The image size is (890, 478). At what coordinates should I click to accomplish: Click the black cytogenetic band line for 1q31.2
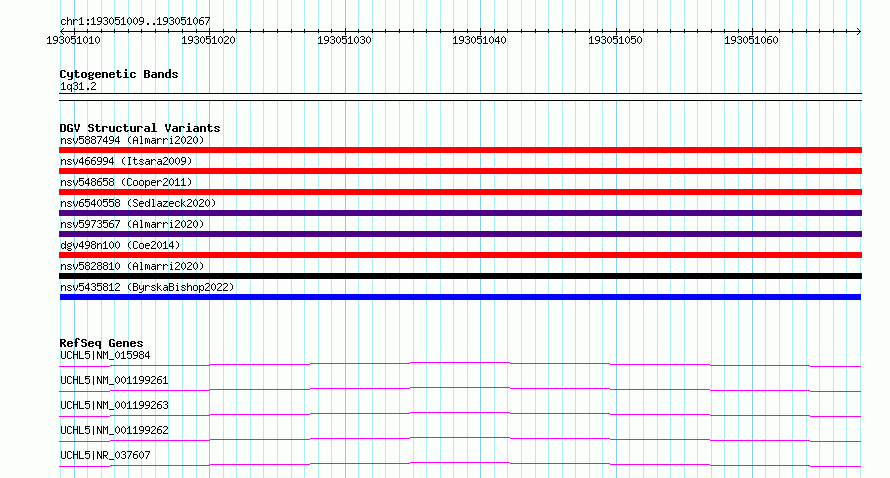click(460, 97)
